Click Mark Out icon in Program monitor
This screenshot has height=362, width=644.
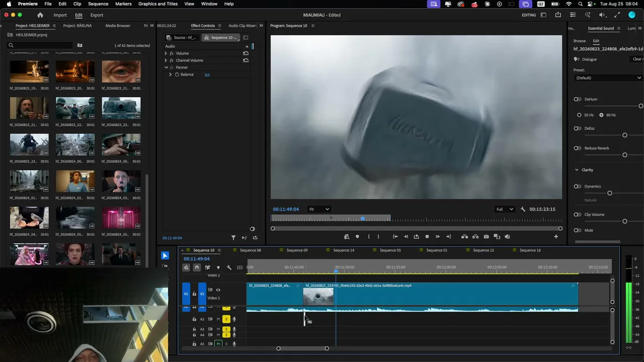click(x=378, y=236)
